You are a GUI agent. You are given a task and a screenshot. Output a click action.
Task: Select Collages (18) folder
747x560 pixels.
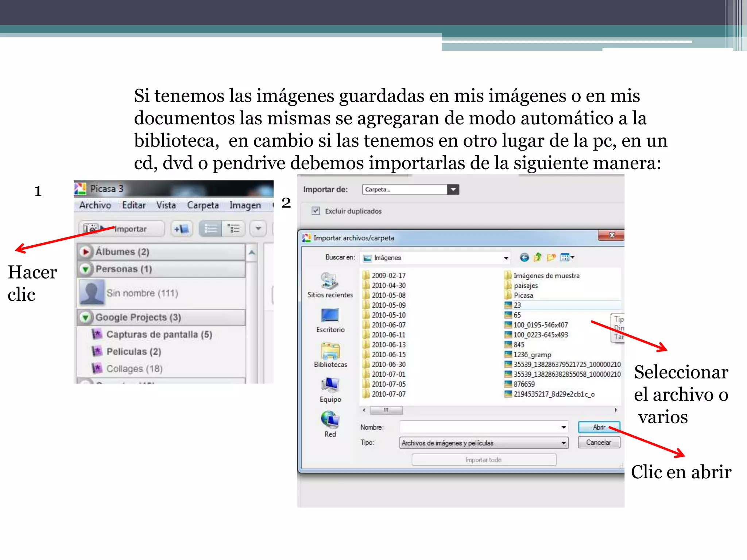pos(134,369)
